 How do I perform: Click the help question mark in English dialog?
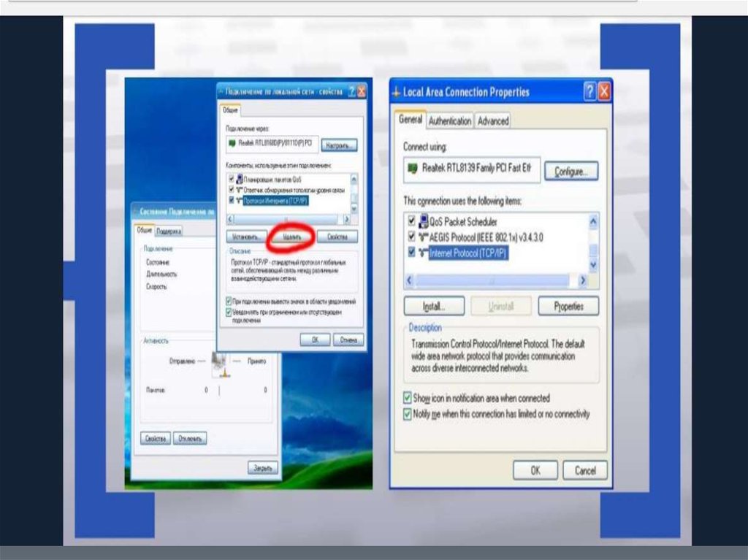point(589,92)
